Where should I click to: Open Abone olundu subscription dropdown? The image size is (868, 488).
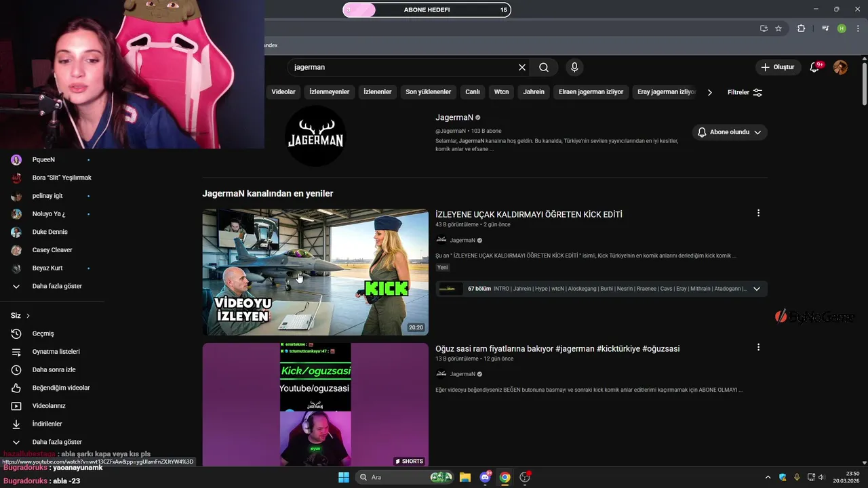pyautogui.click(x=730, y=132)
